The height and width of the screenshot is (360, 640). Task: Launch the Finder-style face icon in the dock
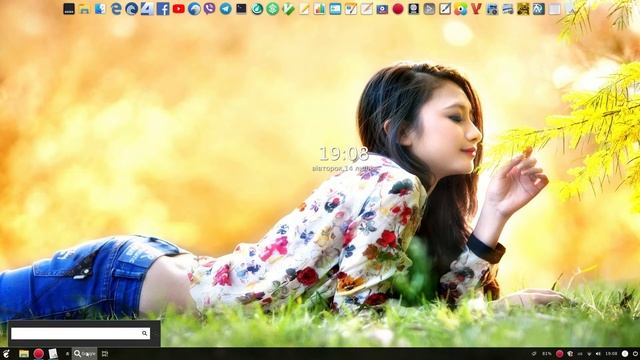(x=100, y=9)
